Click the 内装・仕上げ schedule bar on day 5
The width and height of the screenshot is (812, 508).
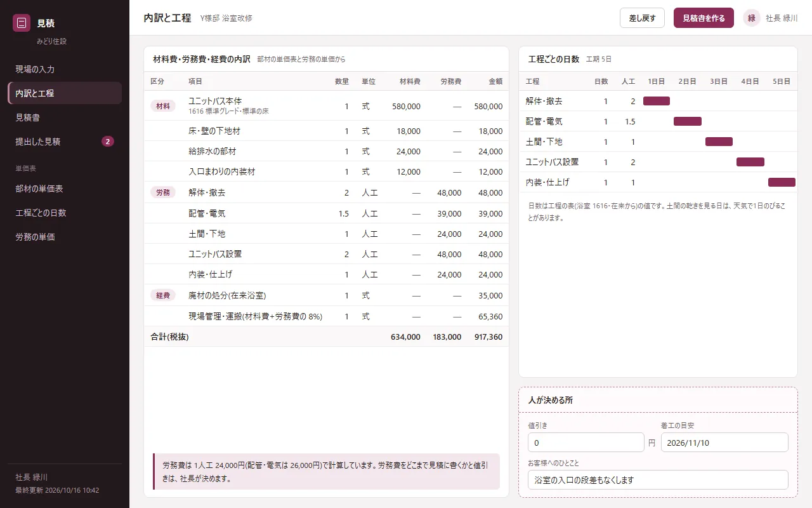click(x=782, y=182)
